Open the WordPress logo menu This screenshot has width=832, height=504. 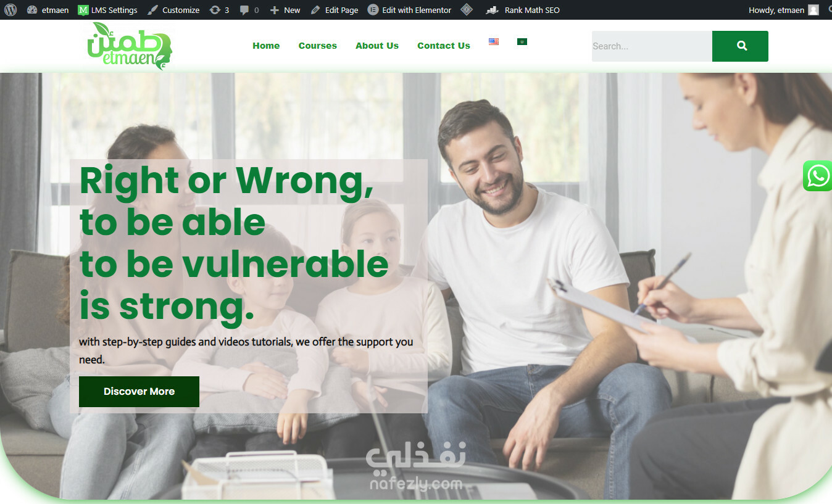[10, 10]
